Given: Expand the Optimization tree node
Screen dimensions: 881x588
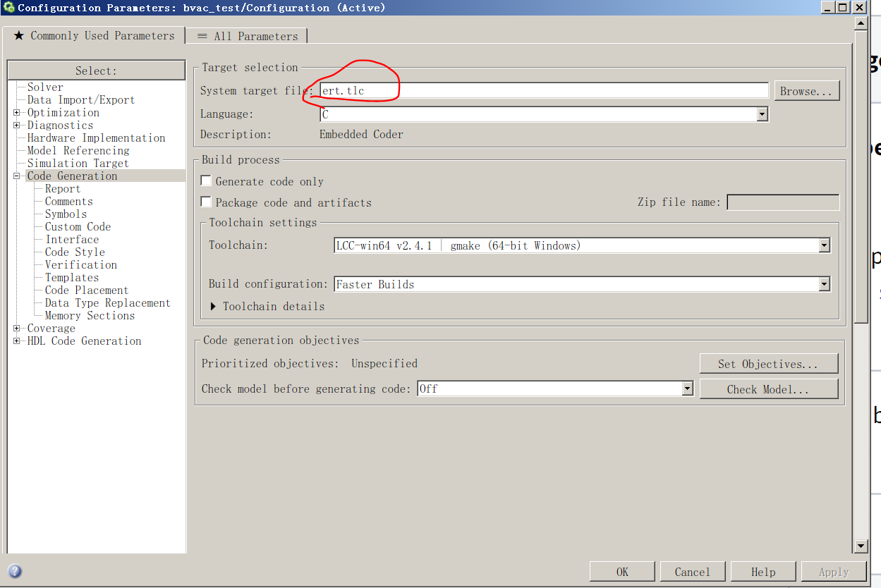Looking at the screenshot, I should [x=16, y=112].
